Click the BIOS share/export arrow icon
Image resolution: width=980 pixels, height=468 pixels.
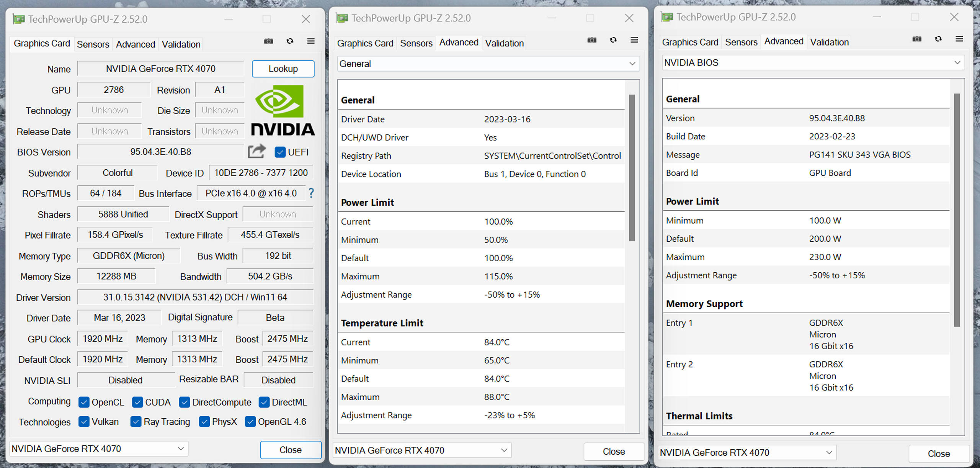point(256,151)
